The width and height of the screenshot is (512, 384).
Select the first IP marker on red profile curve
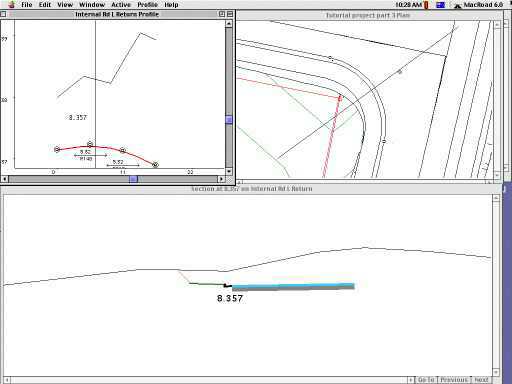57,149
